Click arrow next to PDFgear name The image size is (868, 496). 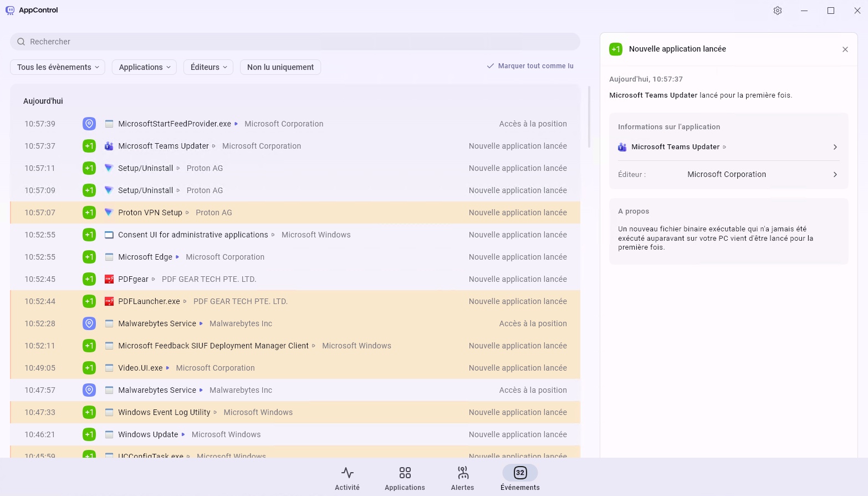point(154,279)
